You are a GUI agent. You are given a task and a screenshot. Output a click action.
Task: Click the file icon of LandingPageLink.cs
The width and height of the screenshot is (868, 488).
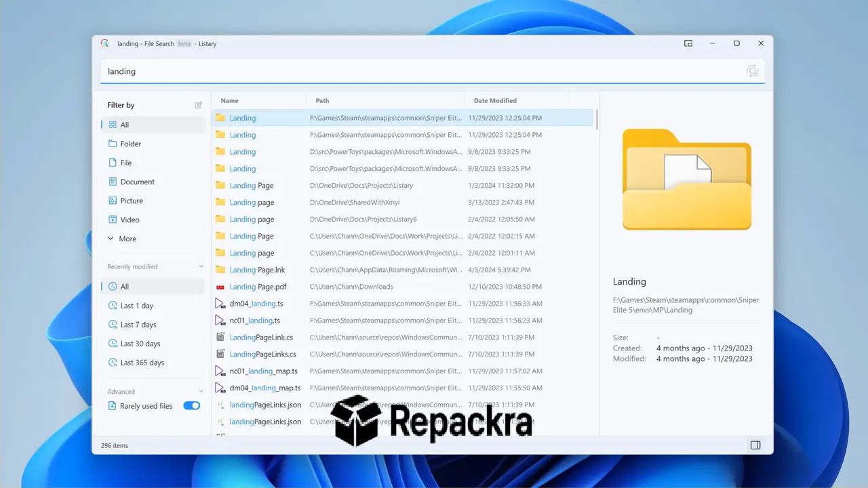coord(220,337)
